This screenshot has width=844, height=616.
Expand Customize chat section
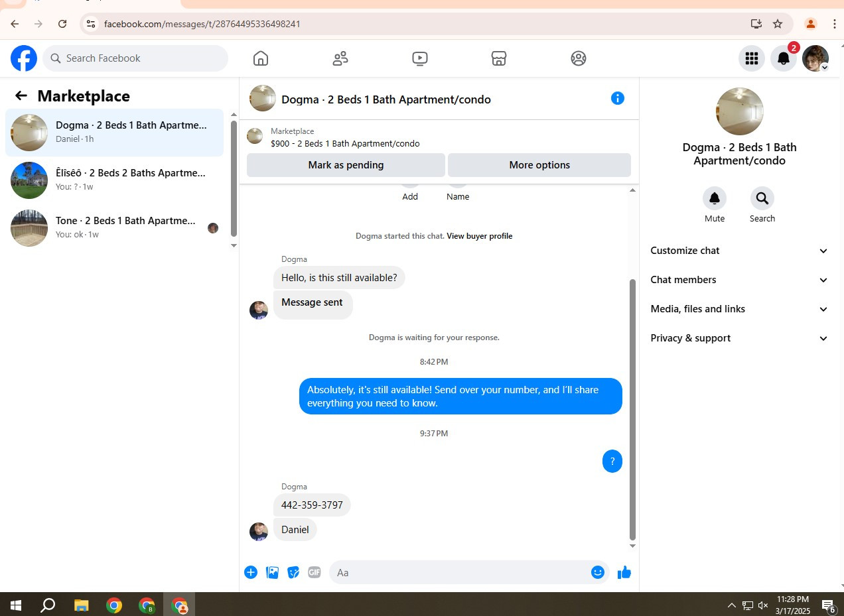point(739,251)
